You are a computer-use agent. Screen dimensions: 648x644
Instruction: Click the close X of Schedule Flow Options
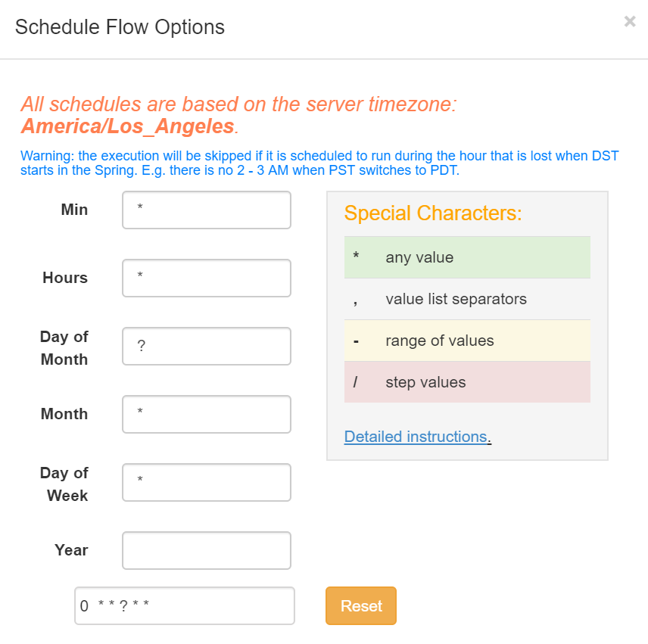(x=630, y=21)
